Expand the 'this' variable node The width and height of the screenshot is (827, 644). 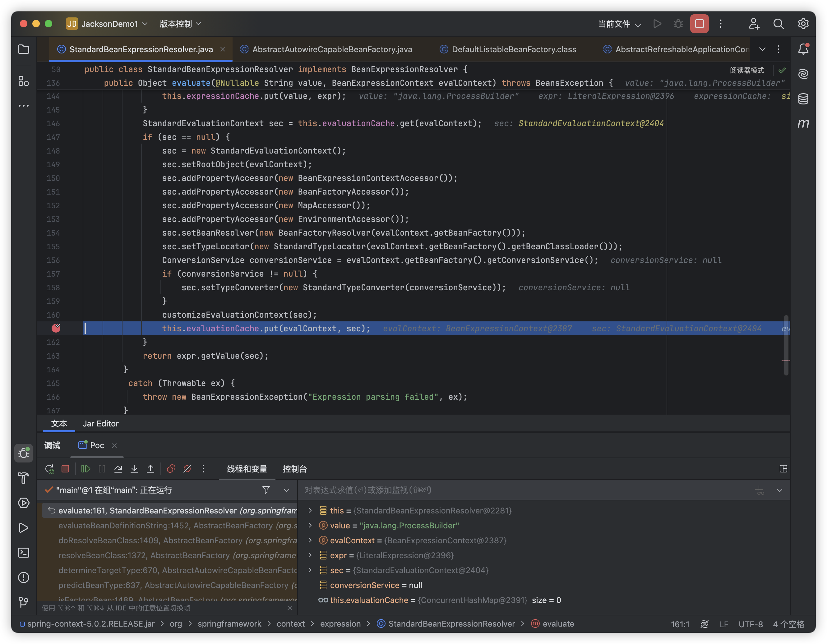(310, 510)
